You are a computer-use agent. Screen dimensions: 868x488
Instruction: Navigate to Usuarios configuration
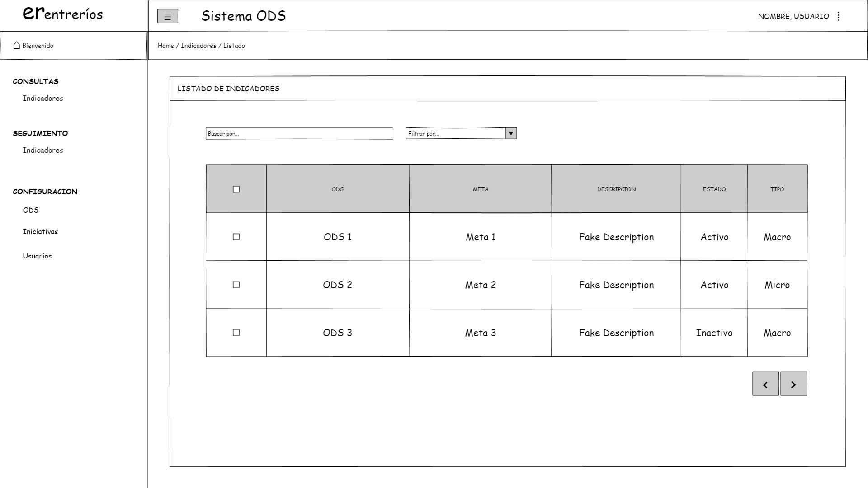coord(37,256)
